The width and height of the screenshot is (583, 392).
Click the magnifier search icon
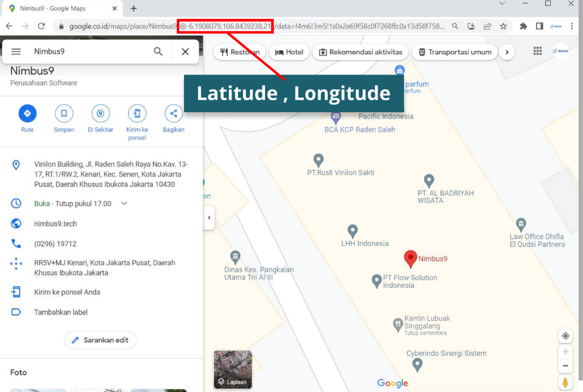[x=158, y=51]
